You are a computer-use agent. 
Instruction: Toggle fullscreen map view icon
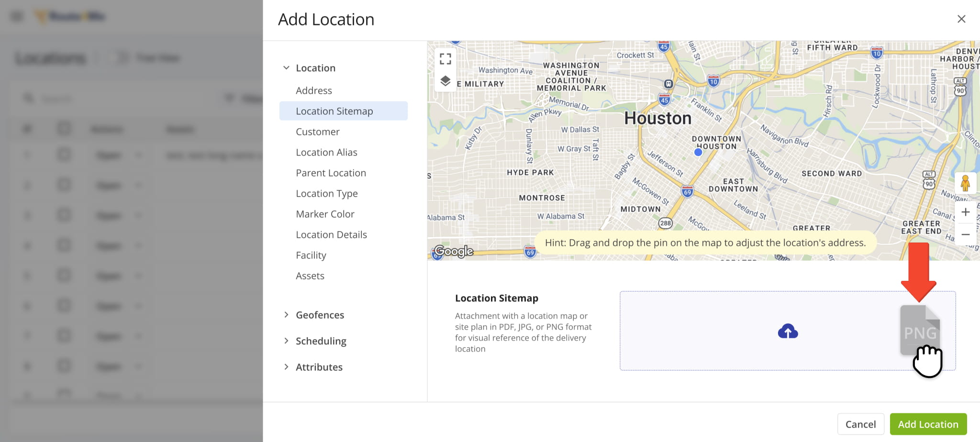445,59
